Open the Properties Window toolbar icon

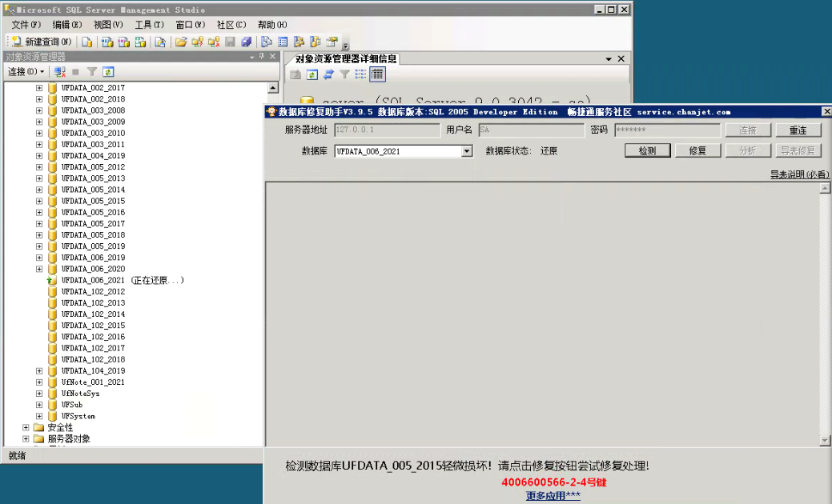(332, 42)
